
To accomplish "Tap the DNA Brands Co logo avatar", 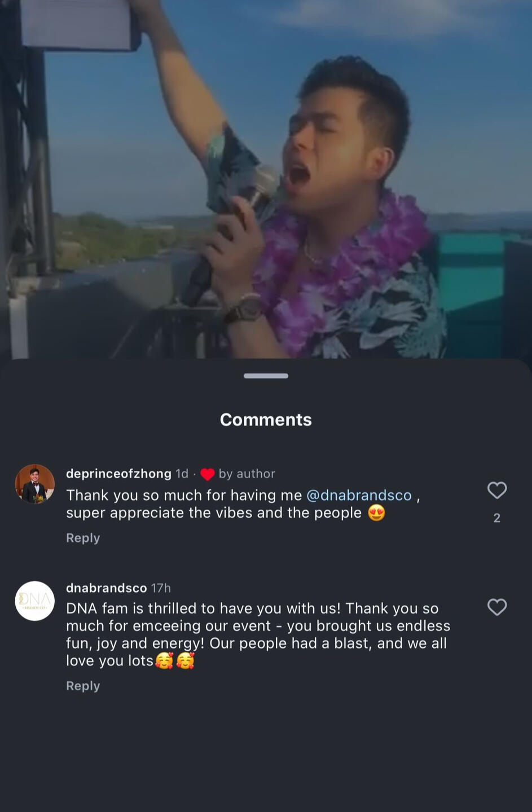I will click(x=34, y=601).
